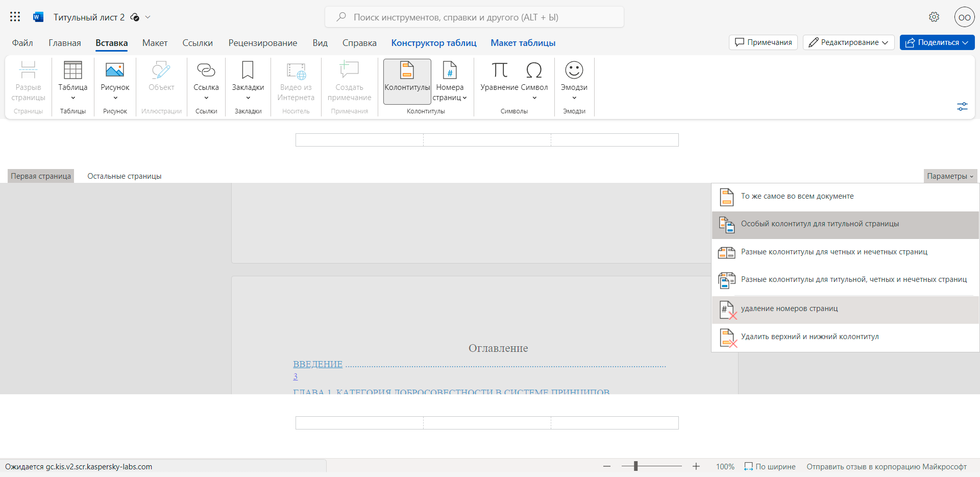Insert a table from the ribbon
Viewport: 980px width, 477px height.
click(x=73, y=81)
